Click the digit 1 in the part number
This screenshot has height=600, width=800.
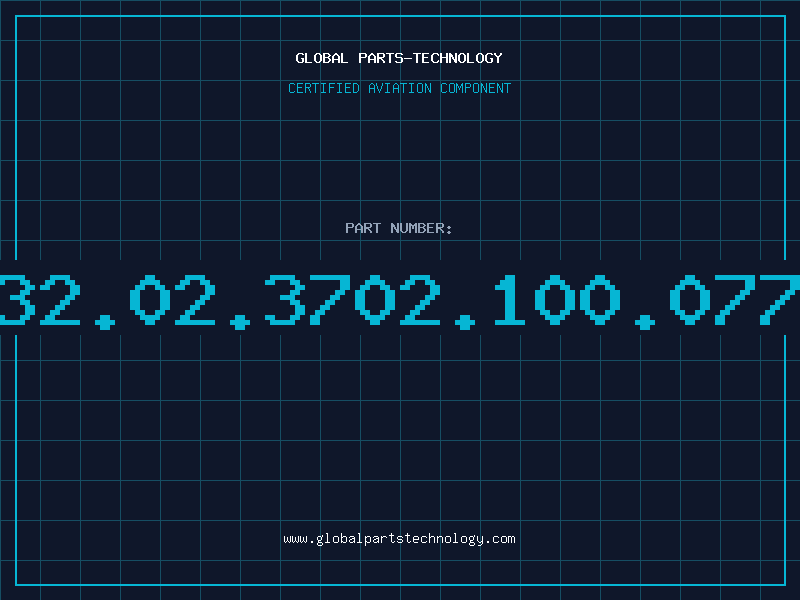tap(510, 300)
